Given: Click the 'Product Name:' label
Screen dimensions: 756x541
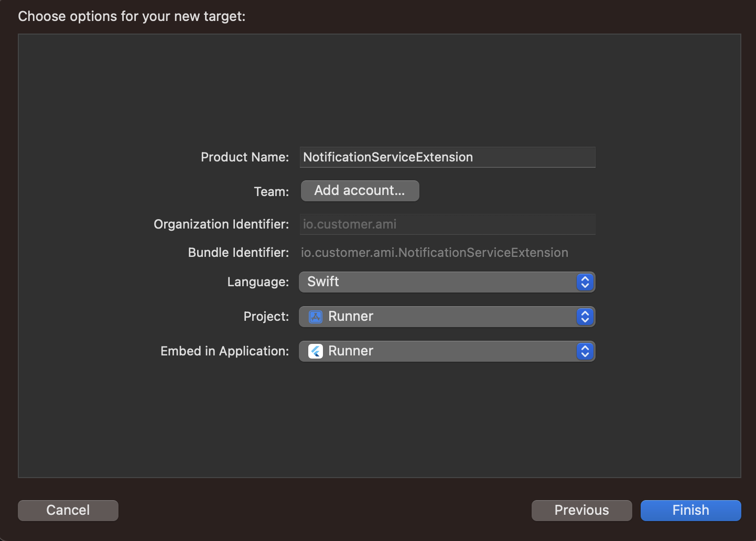Looking at the screenshot, I should [245, 157].
